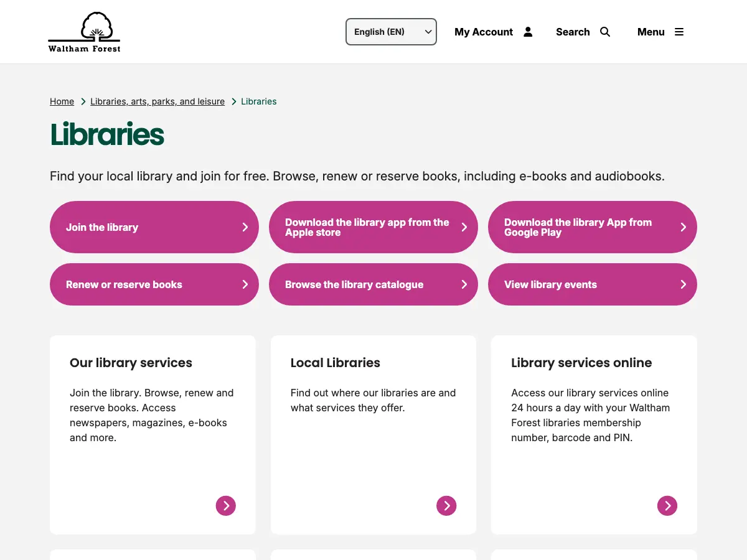Click the My Account person icon
Screen dimensions: 747x560
(528, 32)
